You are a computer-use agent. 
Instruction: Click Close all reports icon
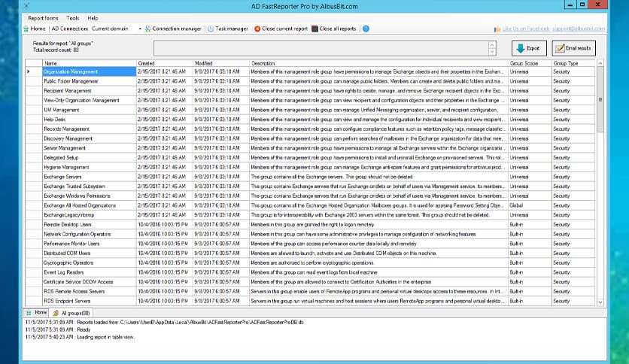333,29
